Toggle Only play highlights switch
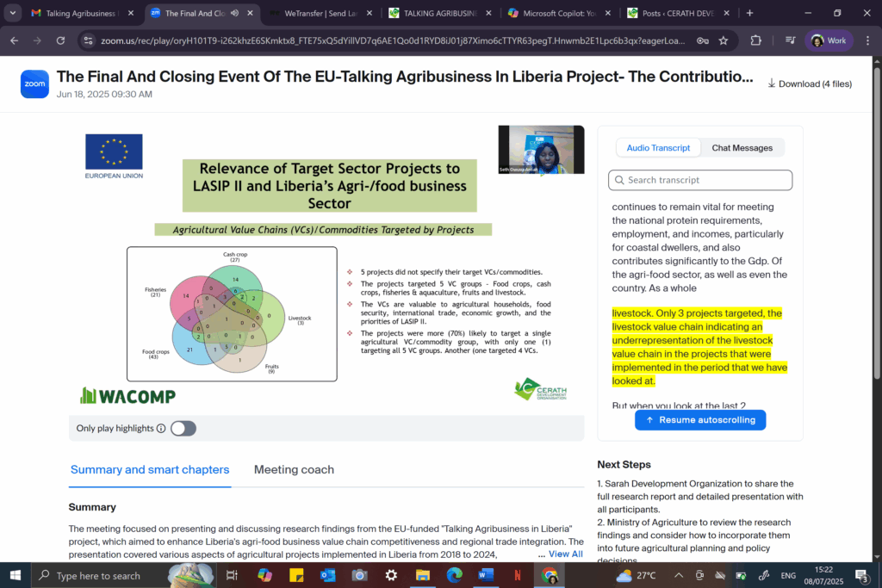 183,429
